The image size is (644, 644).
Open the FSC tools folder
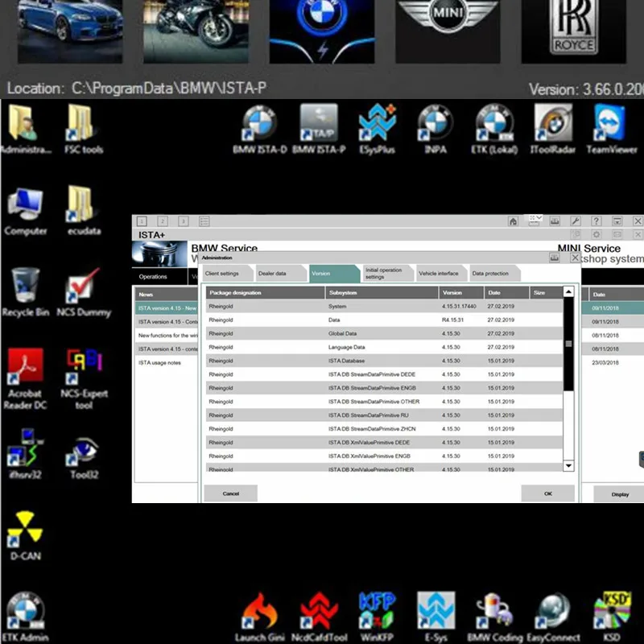point(84,129)
